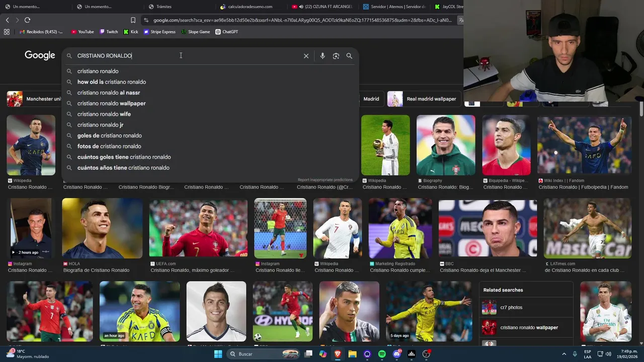Click 'Report inappropriate predictions' link
Screen dimensions: 644x362
[325, 179]
